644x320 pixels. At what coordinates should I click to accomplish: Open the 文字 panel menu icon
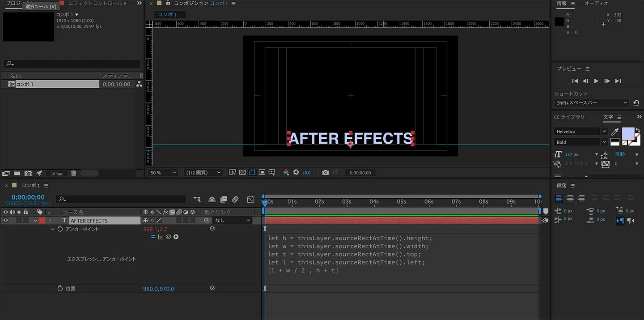point(620,117)
